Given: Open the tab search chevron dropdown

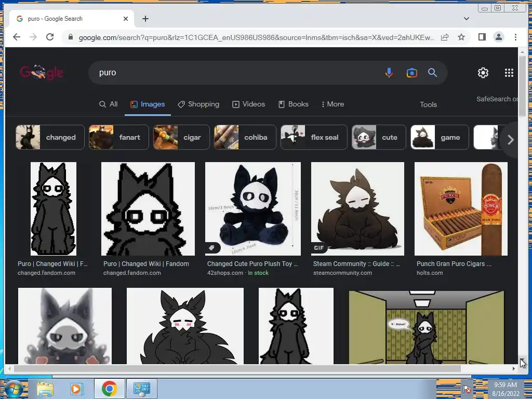Looking at the screenshot, I should 467,19.
